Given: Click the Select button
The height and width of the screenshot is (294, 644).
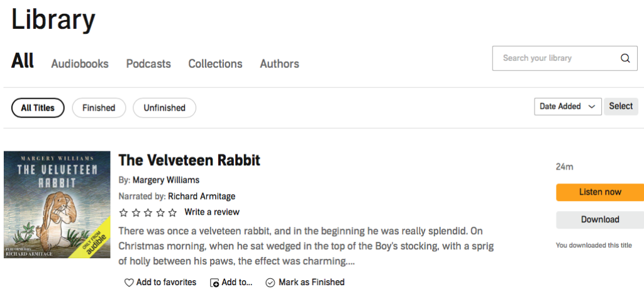Looking at the screenshot, I should [621, 107].
